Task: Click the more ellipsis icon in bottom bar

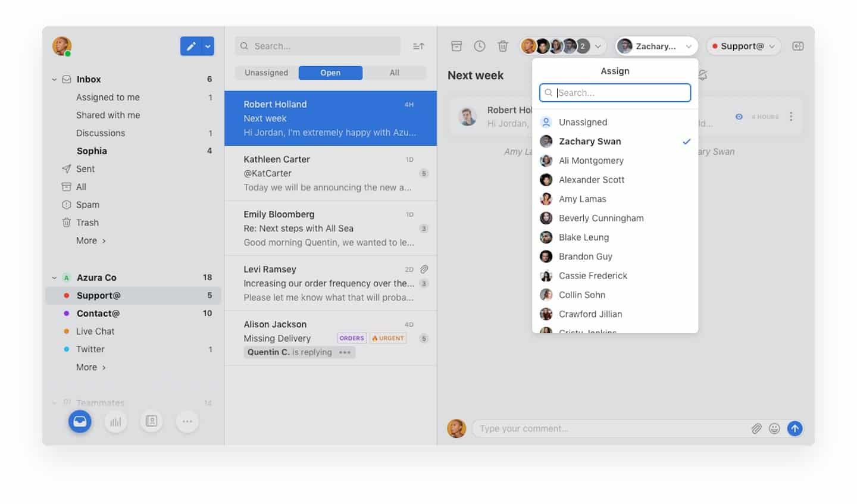Action: pyautogui.click(x=187, y=421)
